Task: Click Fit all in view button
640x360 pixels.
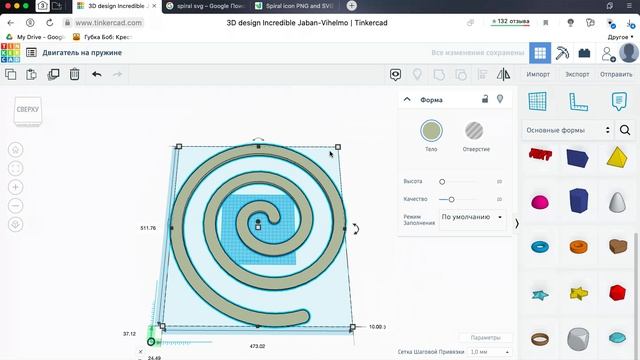Action: (16, 169)
